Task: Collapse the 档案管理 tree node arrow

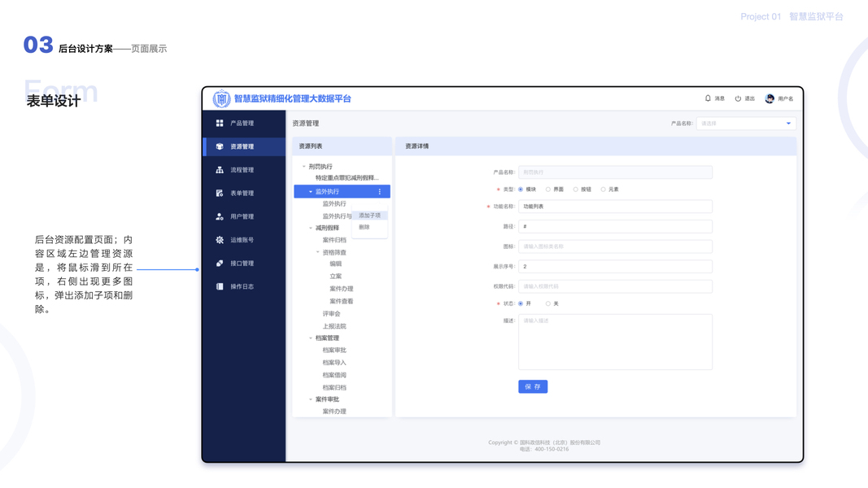Action: click(x=311, y=338)
